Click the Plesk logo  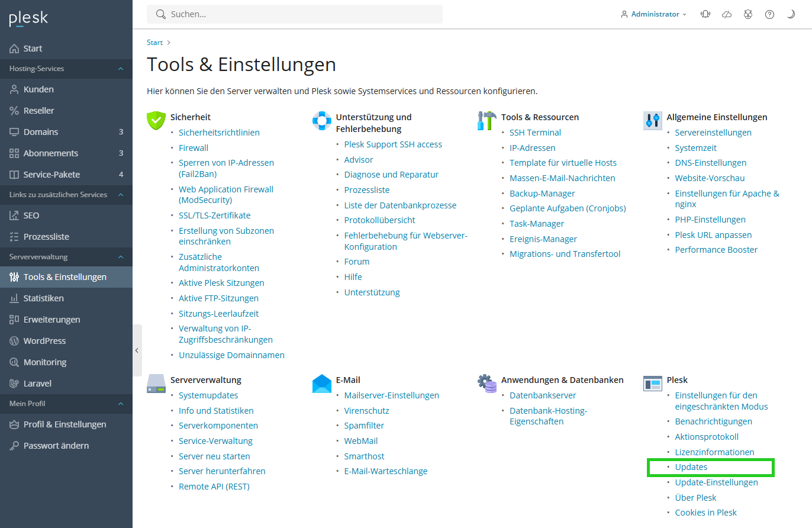coord(28,19)
